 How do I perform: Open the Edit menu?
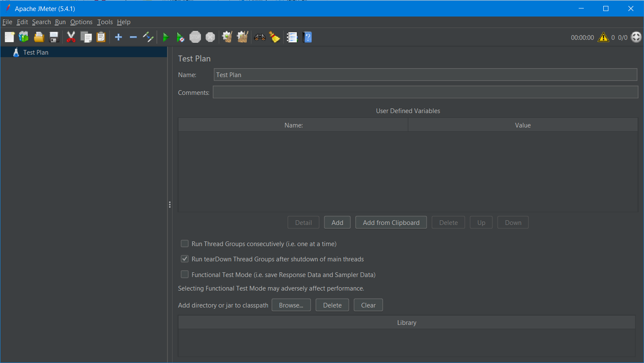coord(22,22)
